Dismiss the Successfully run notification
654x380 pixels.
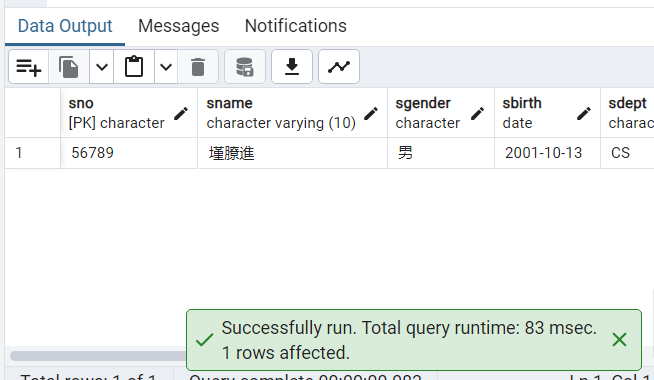(619, 340)
